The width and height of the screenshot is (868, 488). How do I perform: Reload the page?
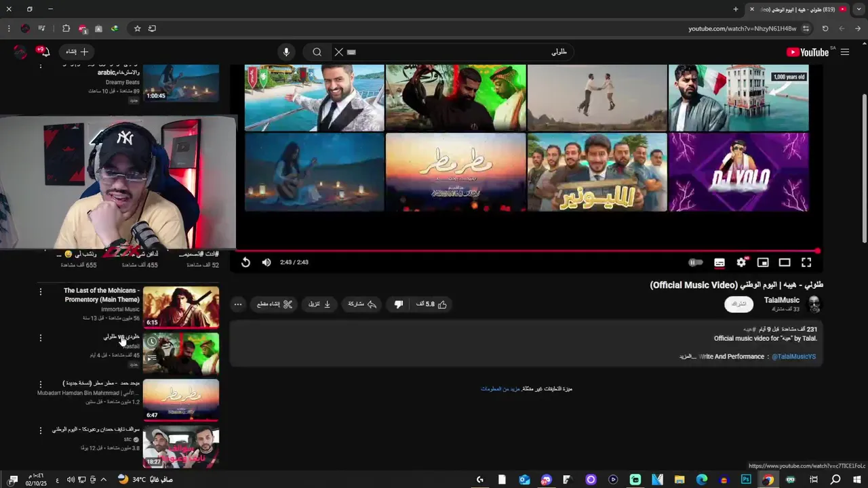pyautogui.click(x=825, y=28)
